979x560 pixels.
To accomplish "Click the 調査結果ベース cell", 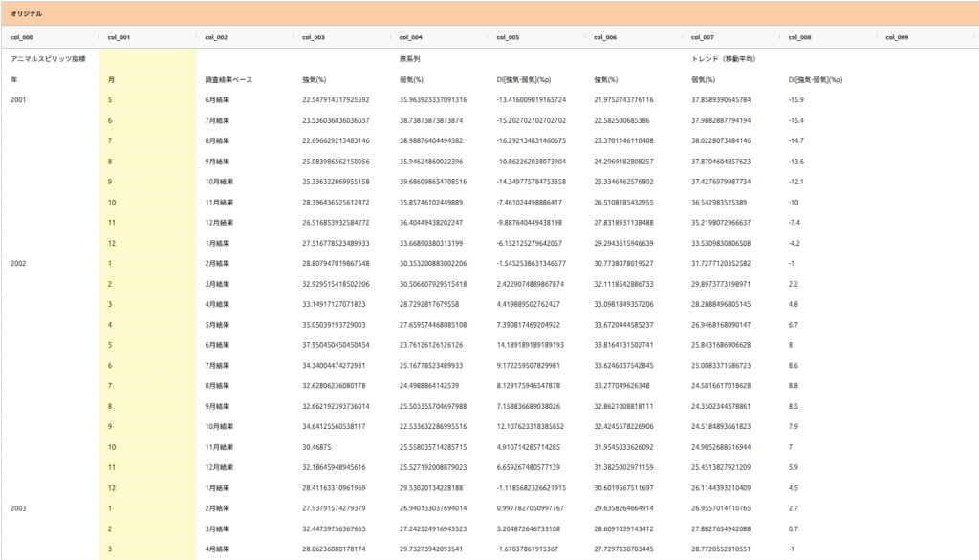I will coord(229,80).
